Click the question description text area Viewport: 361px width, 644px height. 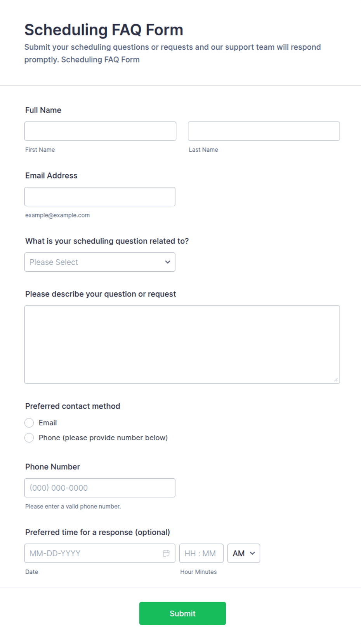coord(182,345)
